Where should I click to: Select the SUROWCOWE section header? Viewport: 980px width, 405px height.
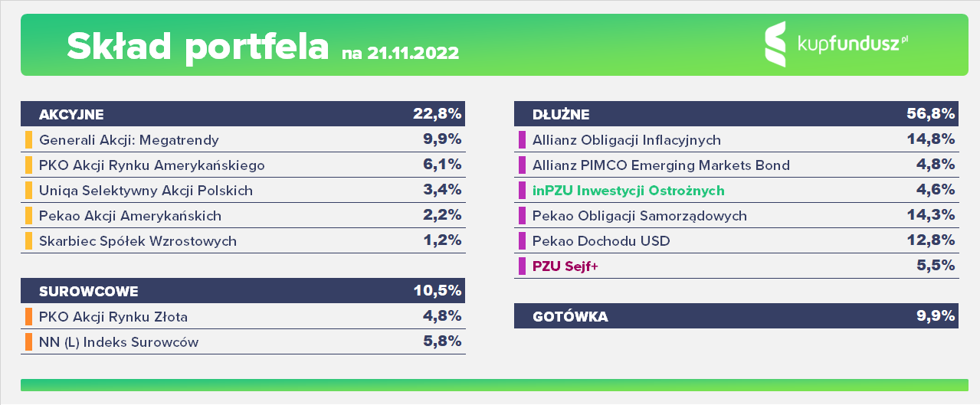tap(243, 291)
